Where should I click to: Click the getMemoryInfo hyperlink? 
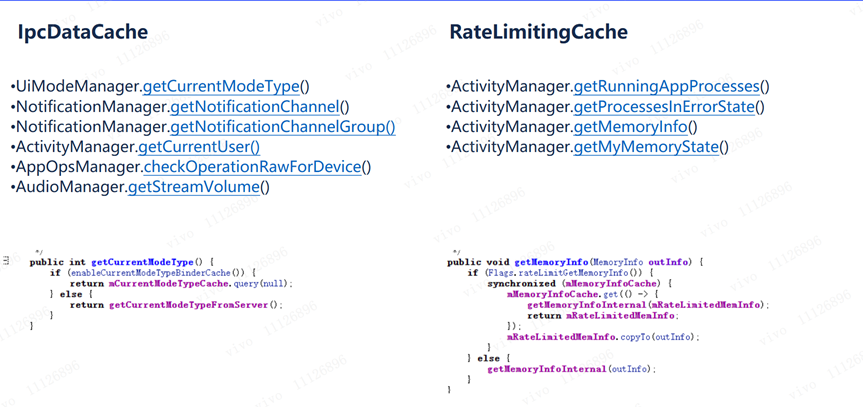[x=630, y=127]
